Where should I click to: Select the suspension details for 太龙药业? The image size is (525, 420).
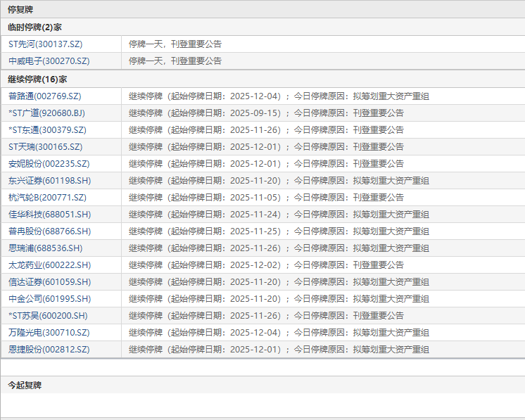pyautogui.click(x=266, y=265)
